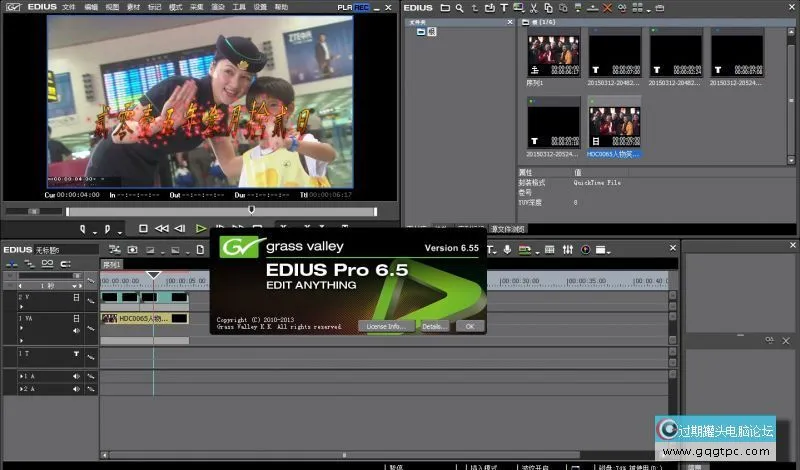This screenshot has height=470, width=800.
Task: Open the folder icon in the bin toolbar
Action: click(x=445, y=8)
